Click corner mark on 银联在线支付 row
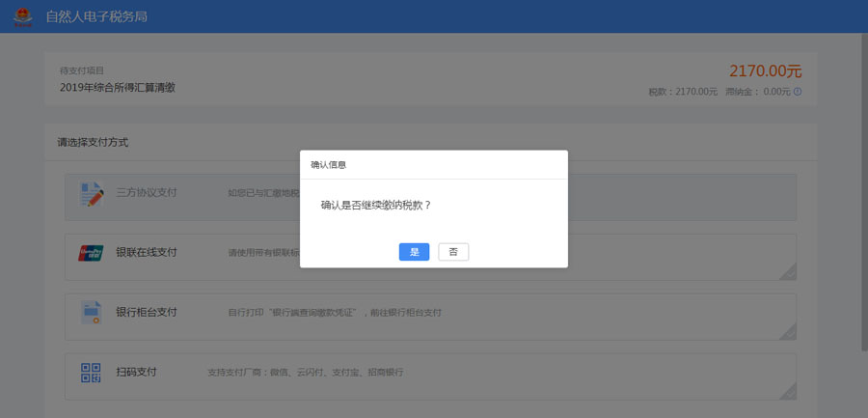The height and width of the screenshot is (418, 868). click(x=788, y=272)
